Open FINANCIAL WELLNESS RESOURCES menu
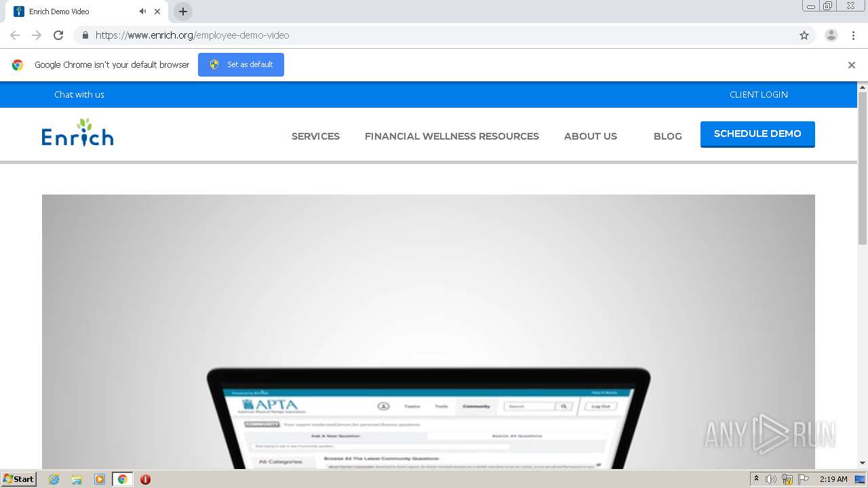868x488 pixels. pos(452,136)
